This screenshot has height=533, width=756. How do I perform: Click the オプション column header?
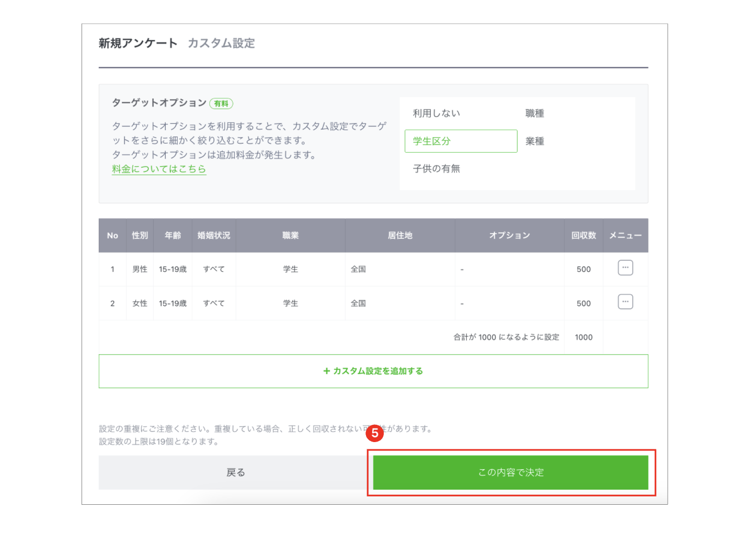(x=510, y=236)
